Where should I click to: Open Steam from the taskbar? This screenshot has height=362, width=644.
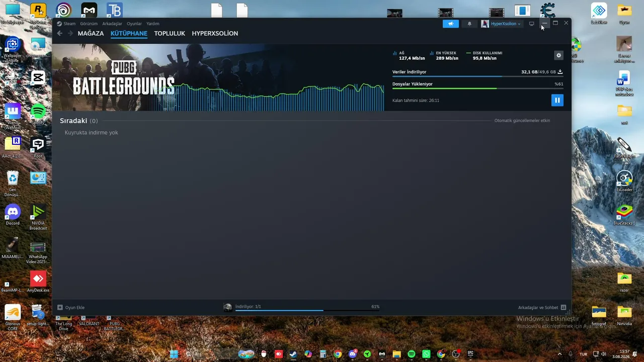[293, 354]
